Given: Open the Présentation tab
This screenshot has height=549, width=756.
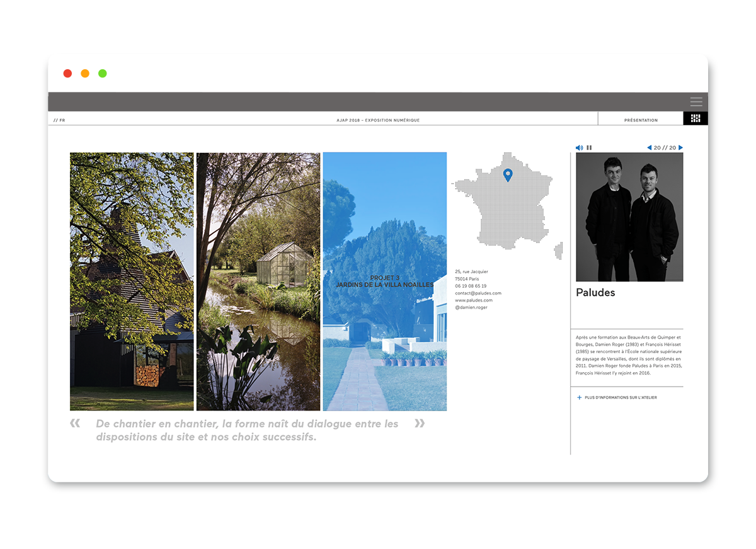Looking at the screenshot, I should (641, 120).
